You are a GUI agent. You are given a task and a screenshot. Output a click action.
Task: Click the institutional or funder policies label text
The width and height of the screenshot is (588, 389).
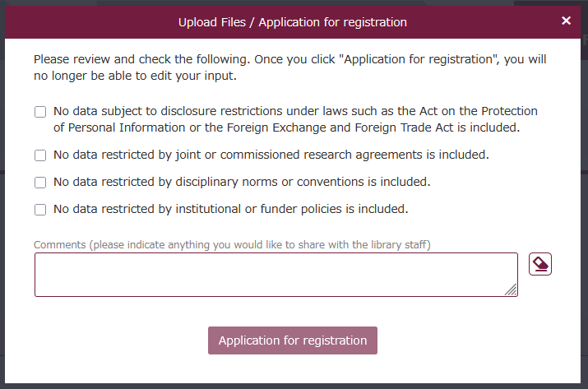coord(230,209)
